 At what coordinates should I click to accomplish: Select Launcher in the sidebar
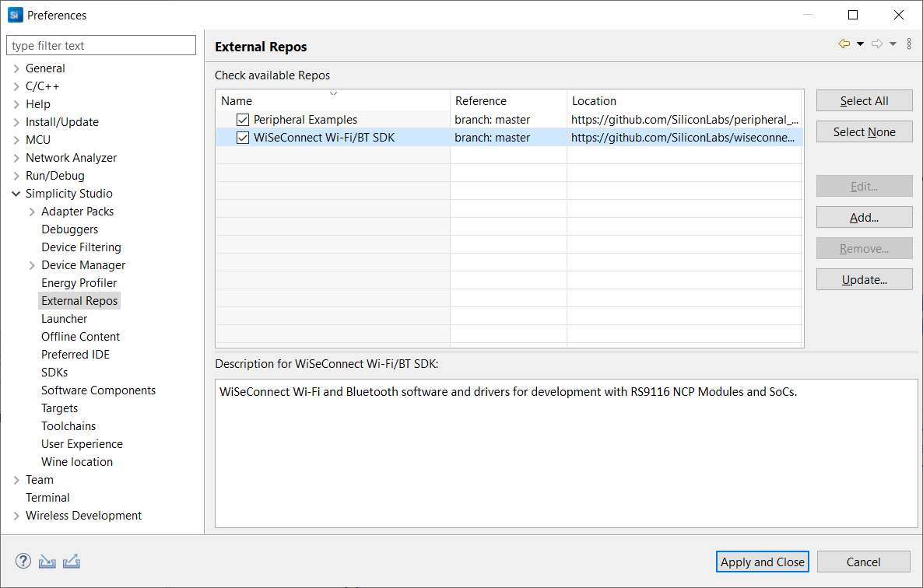(64, 318)
